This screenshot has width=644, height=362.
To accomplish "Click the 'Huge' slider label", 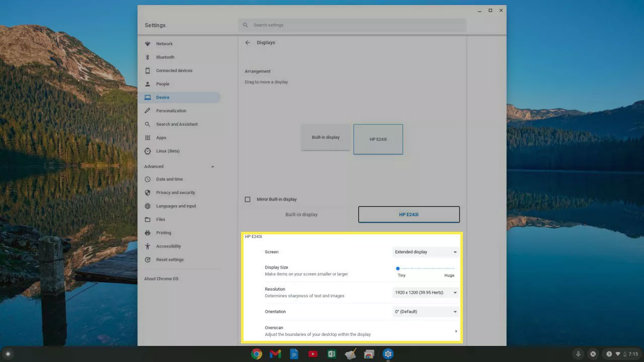I will coord(449,276).
